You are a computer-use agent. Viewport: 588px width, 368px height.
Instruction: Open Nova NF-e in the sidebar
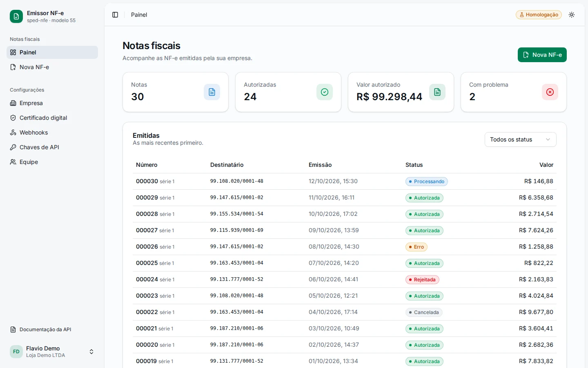[x=52, y=67]
